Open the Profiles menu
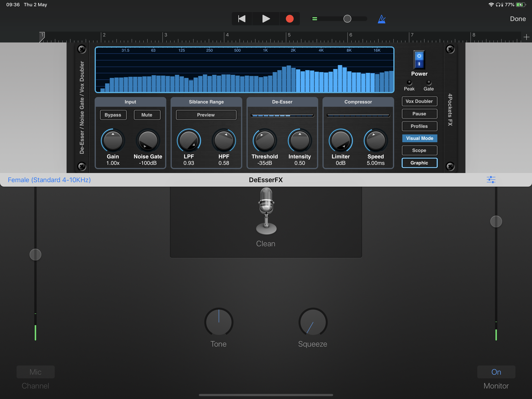This screenshot has height=399, width=532. (419, 126)
